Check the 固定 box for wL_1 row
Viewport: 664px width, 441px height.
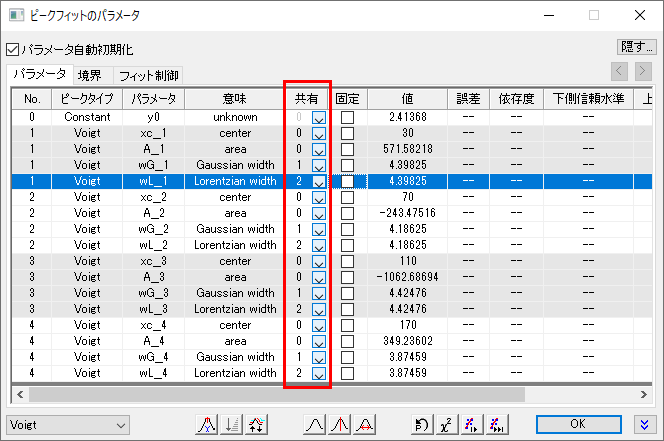347,181
